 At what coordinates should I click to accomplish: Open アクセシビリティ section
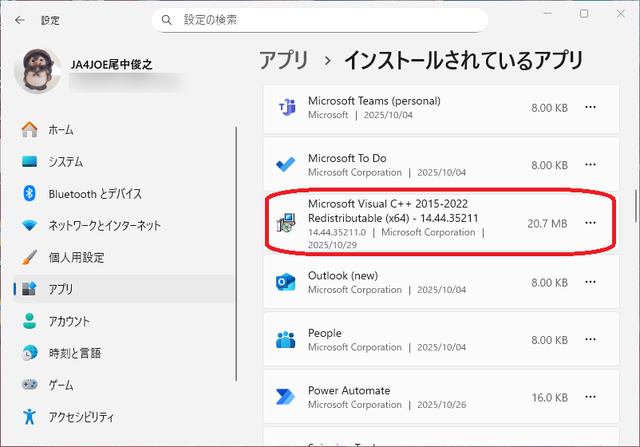[x=124, y=417]
